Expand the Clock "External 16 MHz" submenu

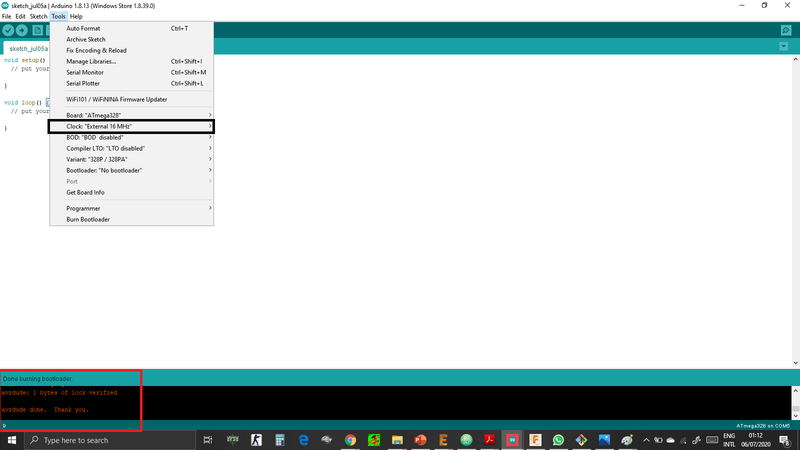(x=132, y=126)
